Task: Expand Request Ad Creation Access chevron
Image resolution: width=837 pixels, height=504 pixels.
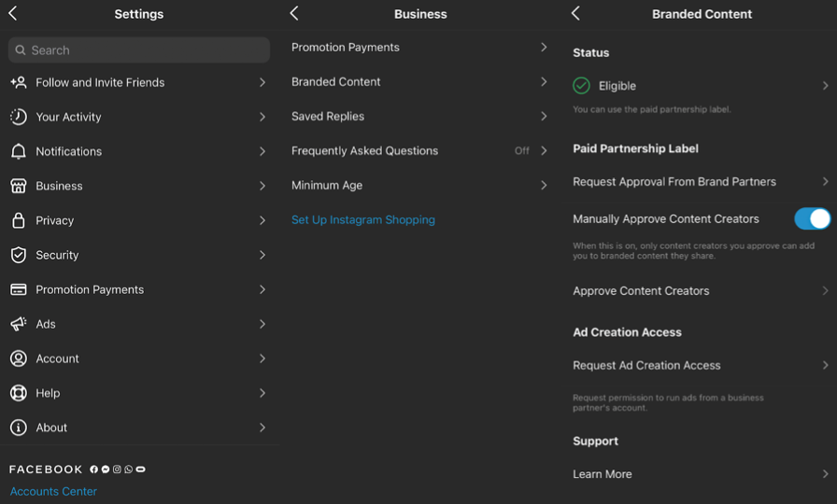Action: [x=825, y=365]
